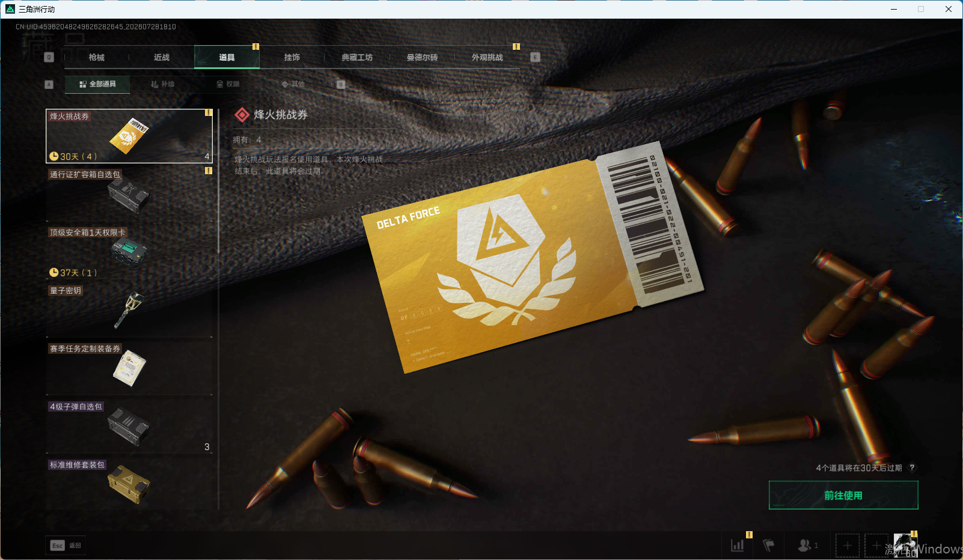Filter items by 权限 category

coord(228,84)
